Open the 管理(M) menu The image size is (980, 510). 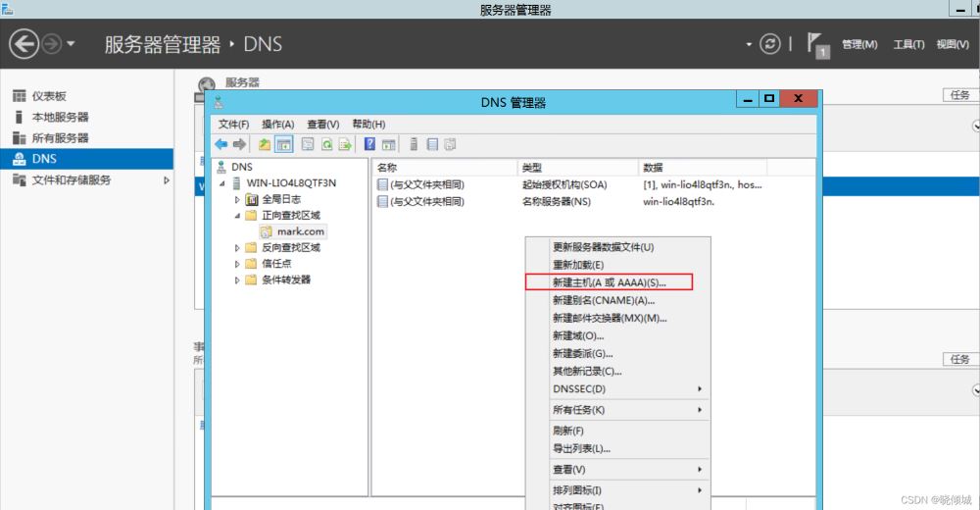click(859, 44)
